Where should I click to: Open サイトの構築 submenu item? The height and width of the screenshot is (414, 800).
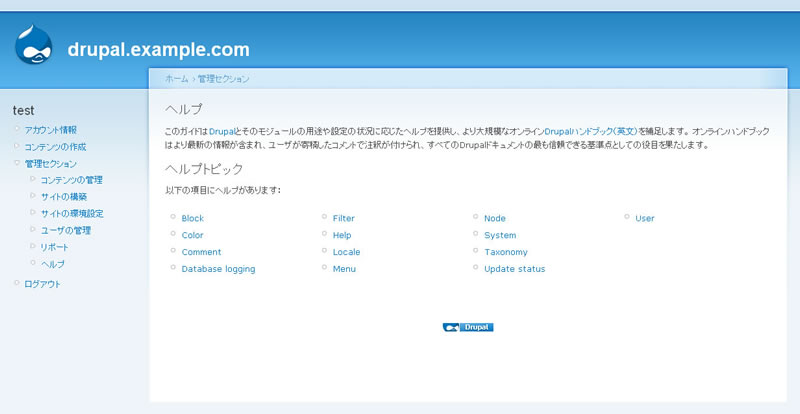(x=64, y=197)
